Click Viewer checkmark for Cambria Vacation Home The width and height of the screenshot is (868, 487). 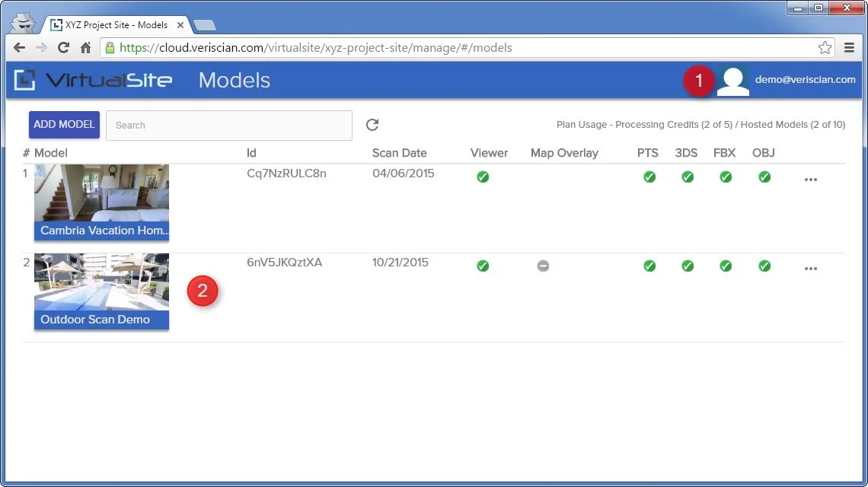[483, 177]
